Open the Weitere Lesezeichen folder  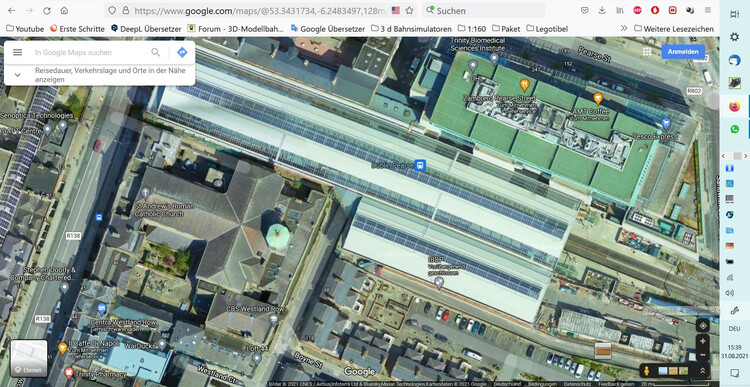pos(674,29)
